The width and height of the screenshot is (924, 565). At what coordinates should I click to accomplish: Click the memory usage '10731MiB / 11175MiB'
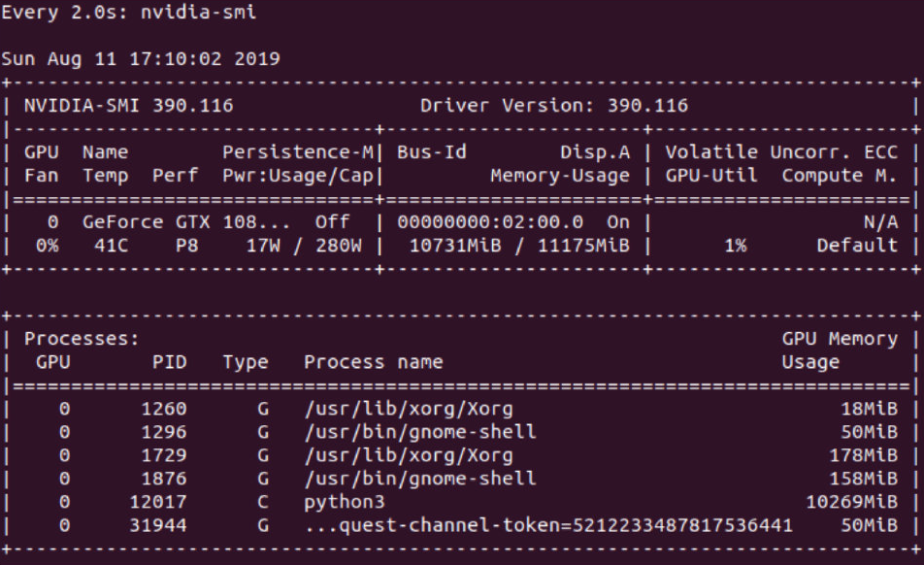coord(519,246)
